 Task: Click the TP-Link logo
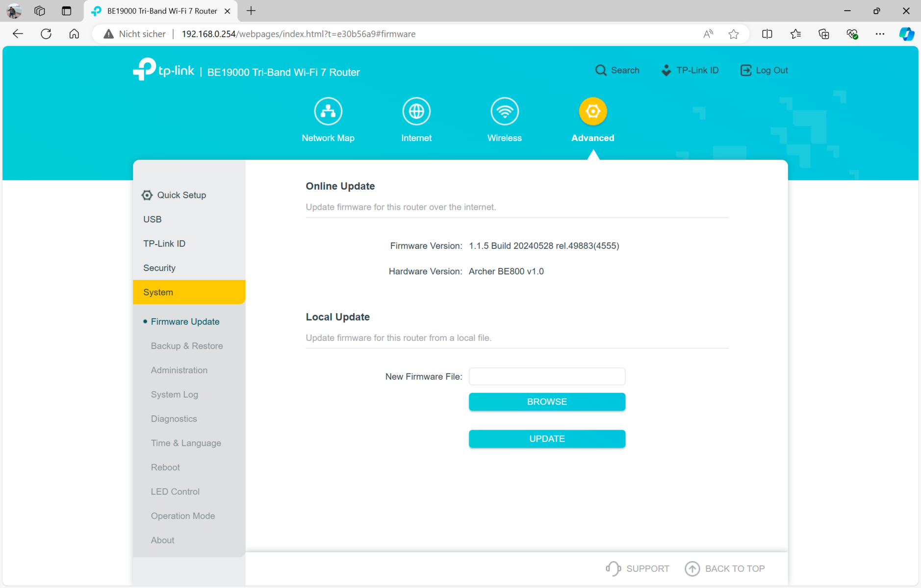coord(163,70)
